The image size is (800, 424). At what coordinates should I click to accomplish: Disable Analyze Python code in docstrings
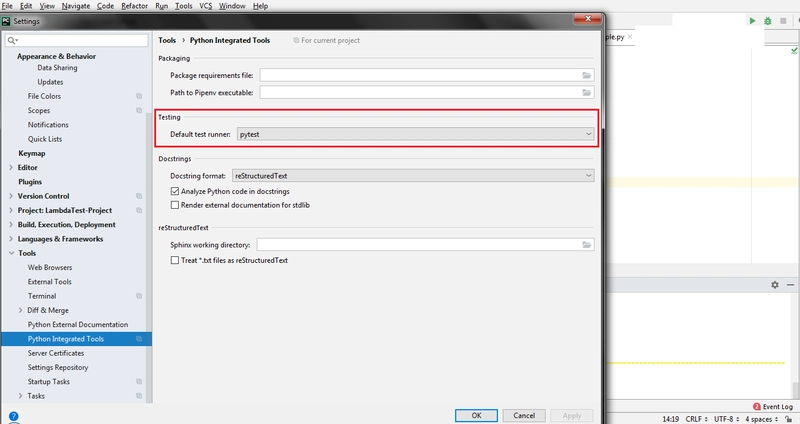[x=176, y=191]
